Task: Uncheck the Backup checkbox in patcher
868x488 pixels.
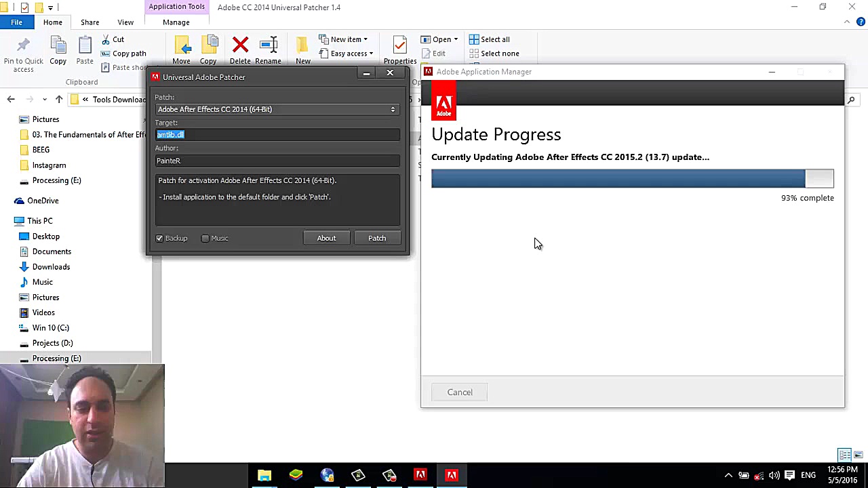Action: tap(159, 239)
